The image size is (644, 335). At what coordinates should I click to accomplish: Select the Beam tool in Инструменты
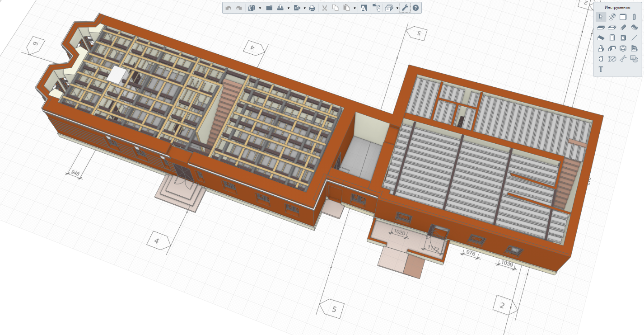tap(623, 28)
